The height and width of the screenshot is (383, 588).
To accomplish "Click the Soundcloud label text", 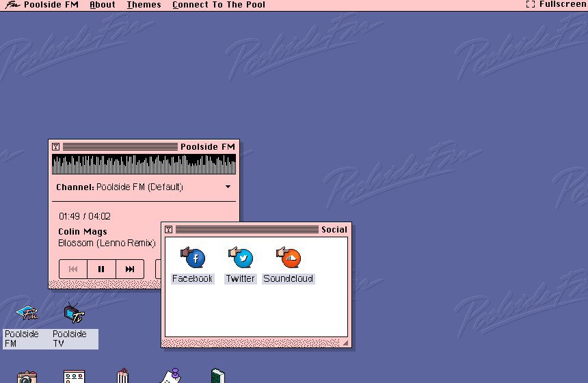I will [x=289, y=279].
